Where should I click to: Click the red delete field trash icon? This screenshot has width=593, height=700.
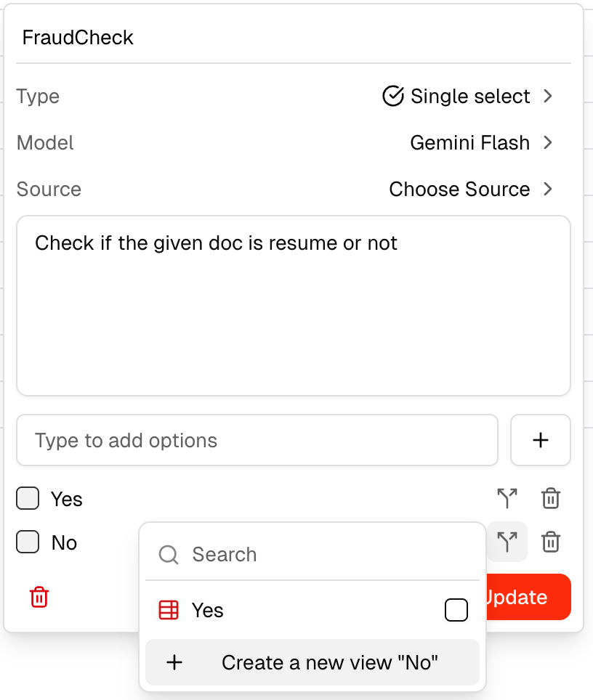[39, 598]
